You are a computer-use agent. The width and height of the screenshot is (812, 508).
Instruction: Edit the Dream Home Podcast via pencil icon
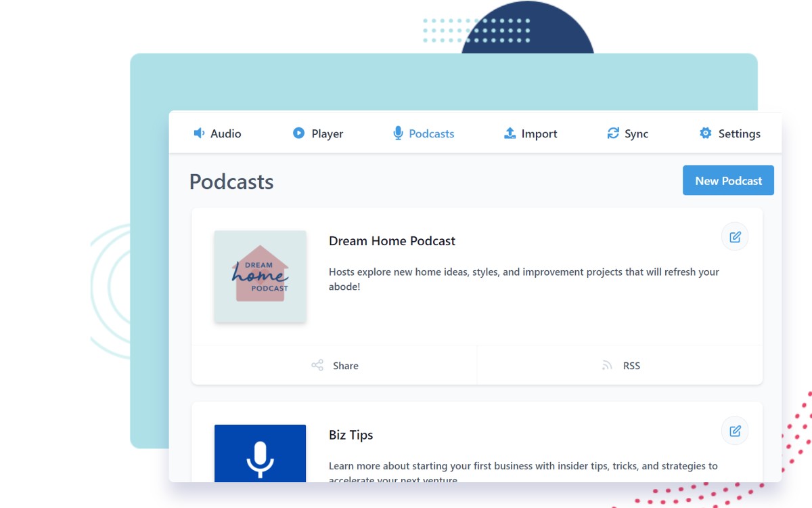735,237
